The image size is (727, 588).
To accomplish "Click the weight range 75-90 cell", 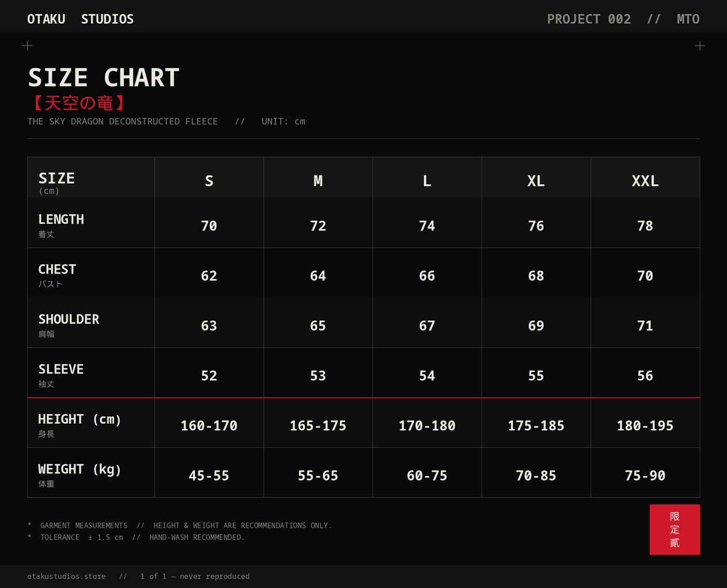I will [x=645, y=475].
